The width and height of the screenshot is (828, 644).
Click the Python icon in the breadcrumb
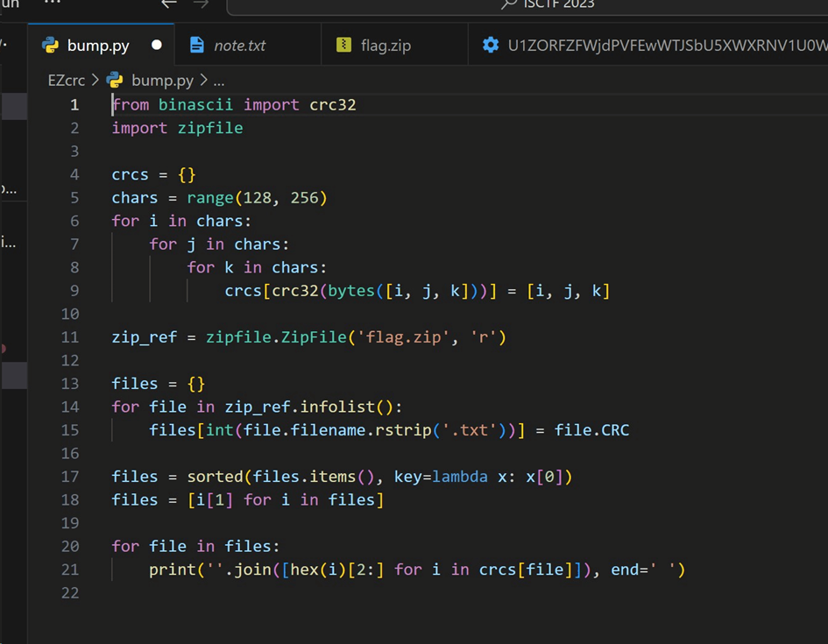[115, 80]
